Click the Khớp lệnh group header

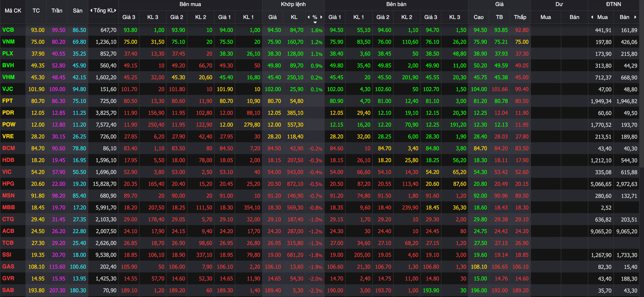pos(293,4)
